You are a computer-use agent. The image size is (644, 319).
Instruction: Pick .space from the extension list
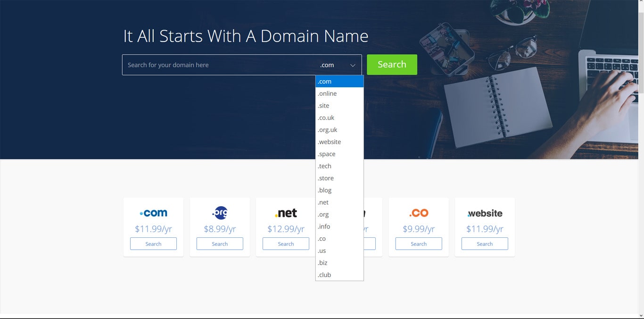(x=339, y=154)
